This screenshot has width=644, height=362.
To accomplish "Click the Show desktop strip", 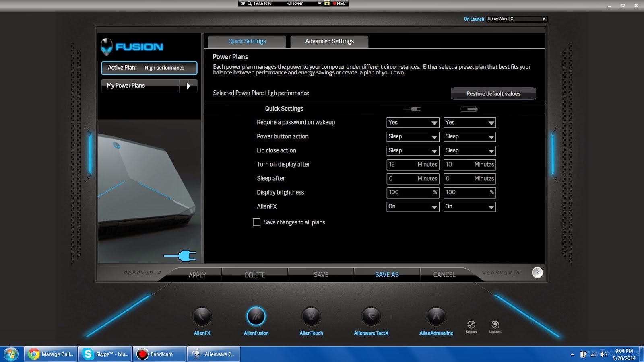I will [x=641, y=354].
